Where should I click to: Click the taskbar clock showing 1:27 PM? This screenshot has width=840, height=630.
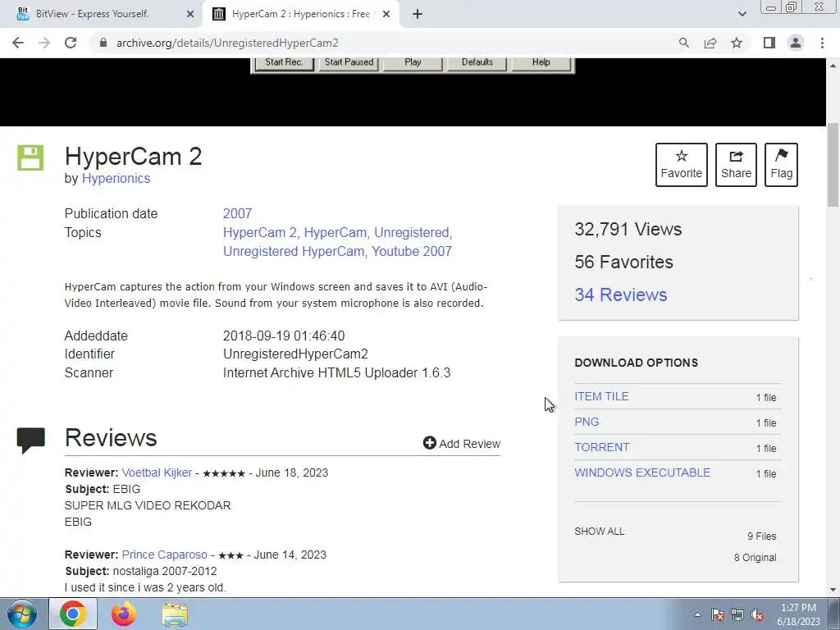pyautogui.click(x=798, y=614)
